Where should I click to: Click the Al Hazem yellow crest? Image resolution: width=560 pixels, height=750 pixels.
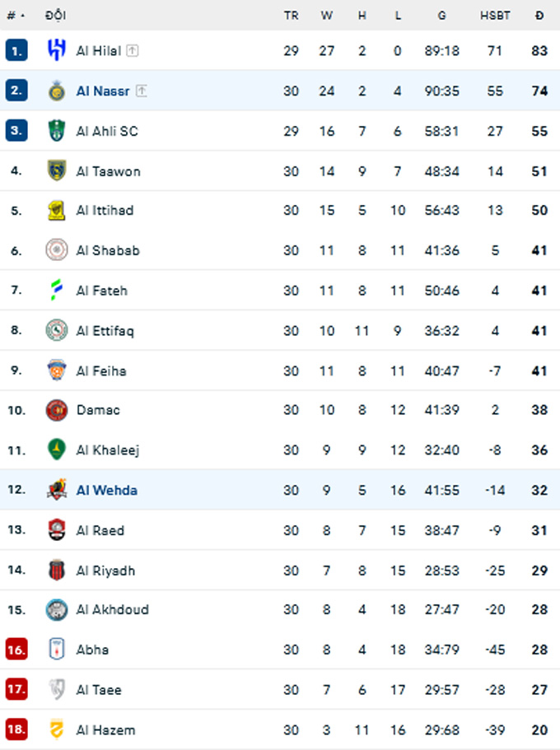point(57,729)
